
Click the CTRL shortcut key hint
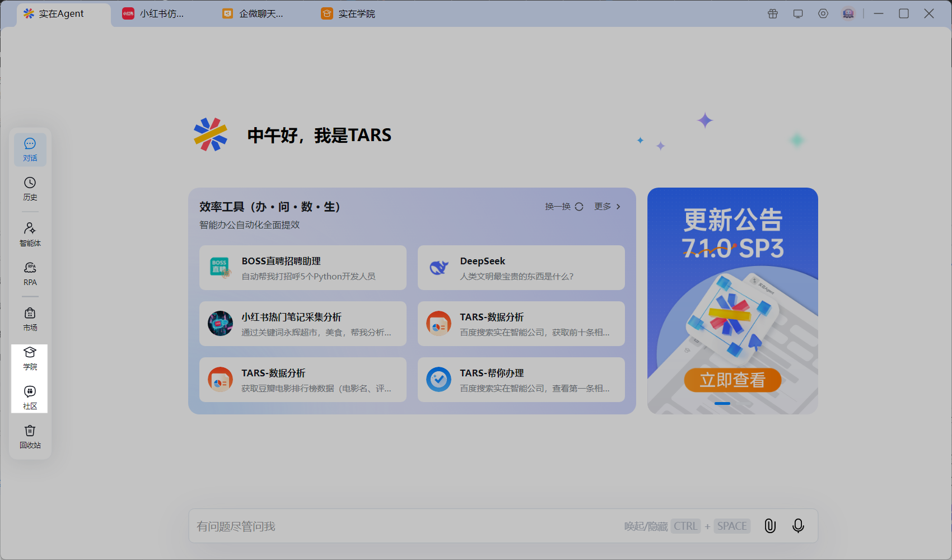point(685,526)
